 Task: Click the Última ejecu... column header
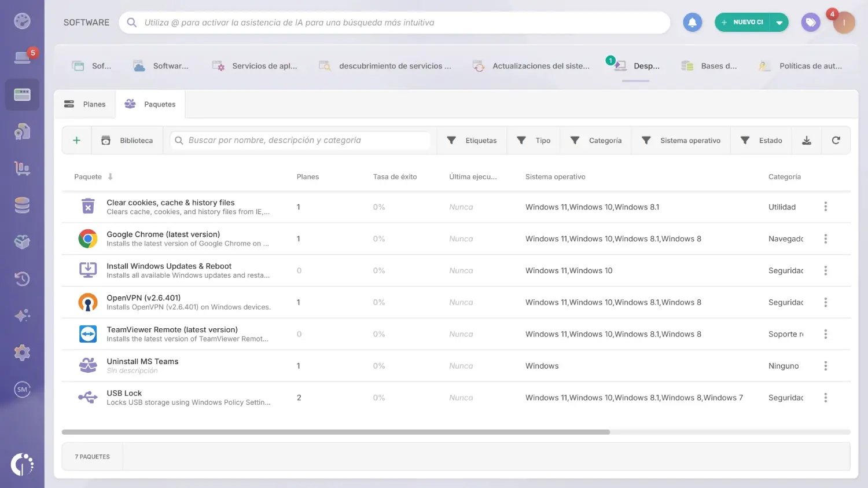[x=473, y=177]
